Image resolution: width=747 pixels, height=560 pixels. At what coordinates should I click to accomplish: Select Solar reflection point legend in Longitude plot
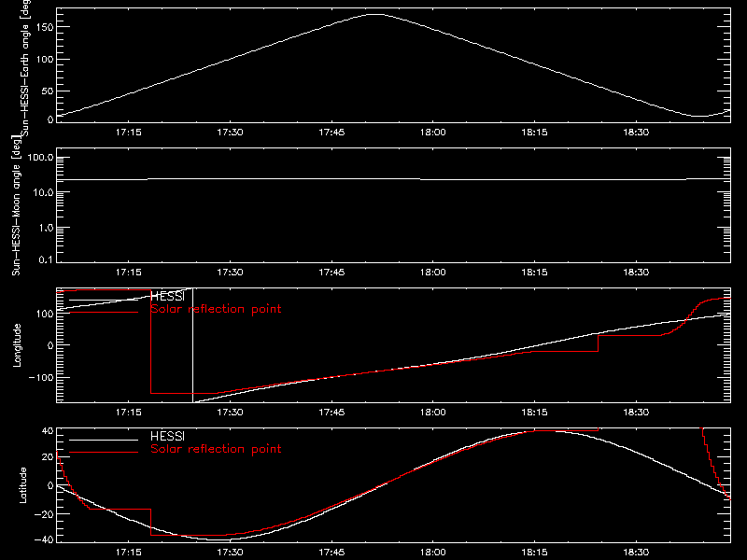(x=216, y=309)
